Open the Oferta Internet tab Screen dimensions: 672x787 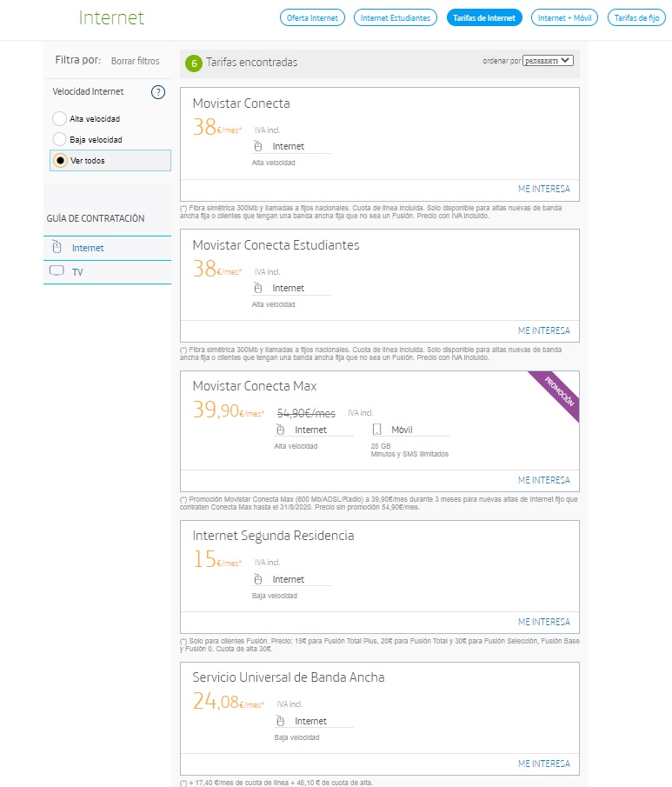(x=313, y=17)
